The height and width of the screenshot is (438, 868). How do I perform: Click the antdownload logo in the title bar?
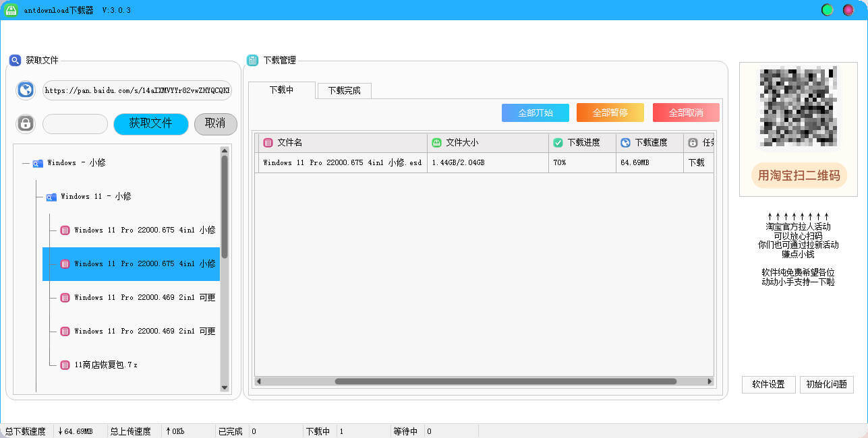pyautogui.click(x=9, y=10)
